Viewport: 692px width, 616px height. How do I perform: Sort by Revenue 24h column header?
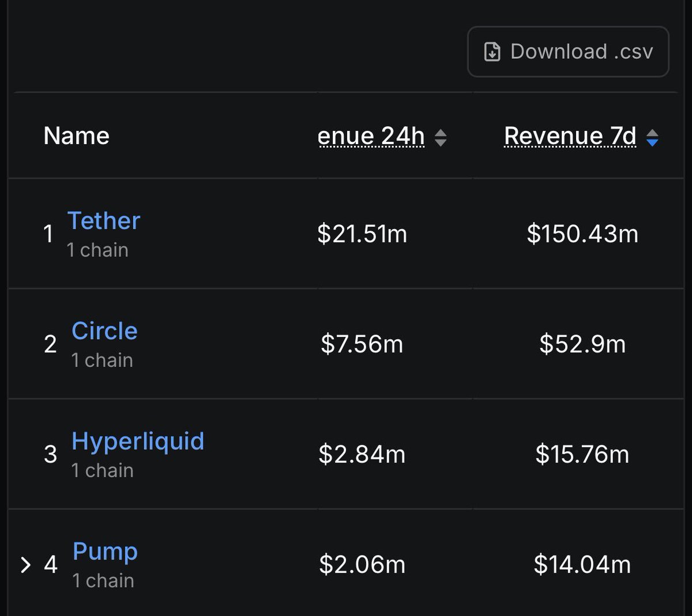(371, 136)
